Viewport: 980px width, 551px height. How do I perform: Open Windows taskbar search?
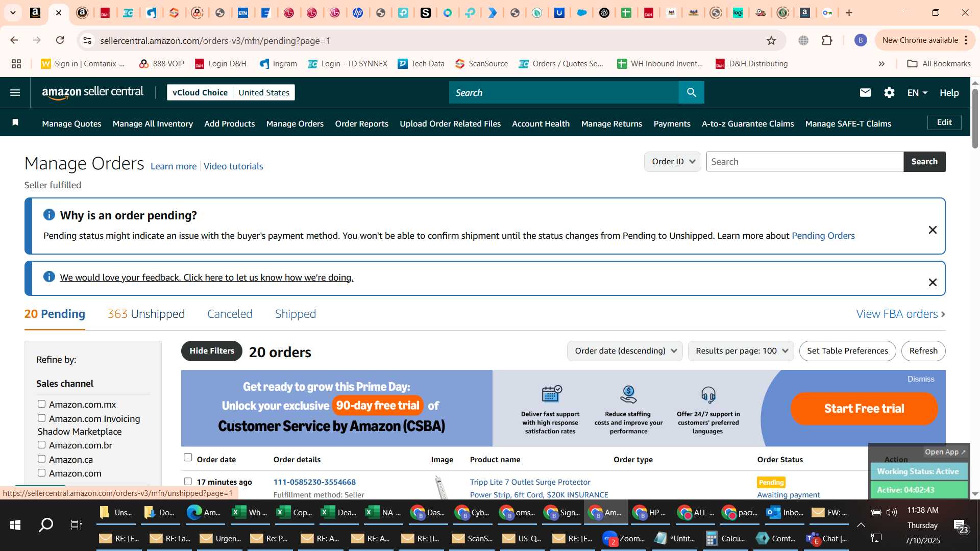pyautogui.click(x=46, y=525)
